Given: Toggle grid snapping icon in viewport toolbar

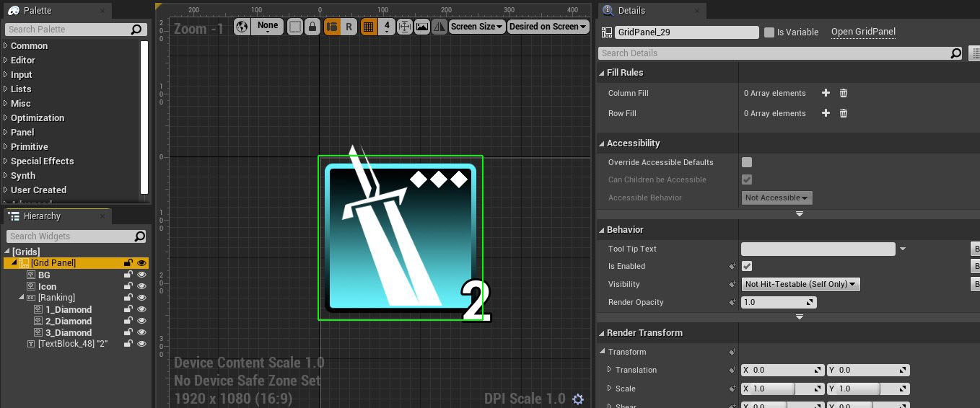Looking at the screenshot, I should pos(368,27).
